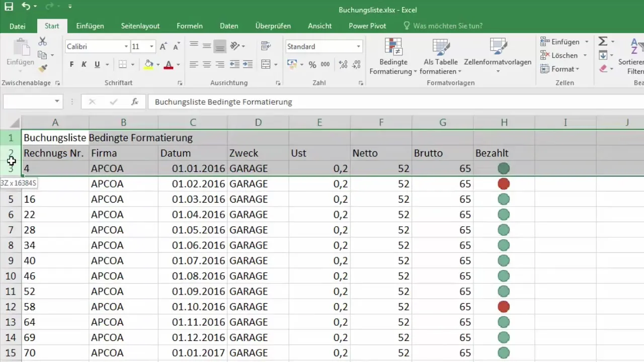
Task: Click the 'Was möchten Sie tun?' search box
Action: tap(443, 26)
